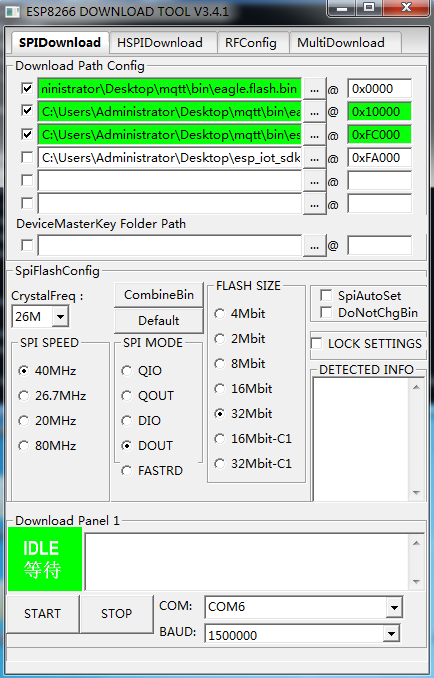Open the RFConfig tab
434x678 pixels.
click(253, 42)
